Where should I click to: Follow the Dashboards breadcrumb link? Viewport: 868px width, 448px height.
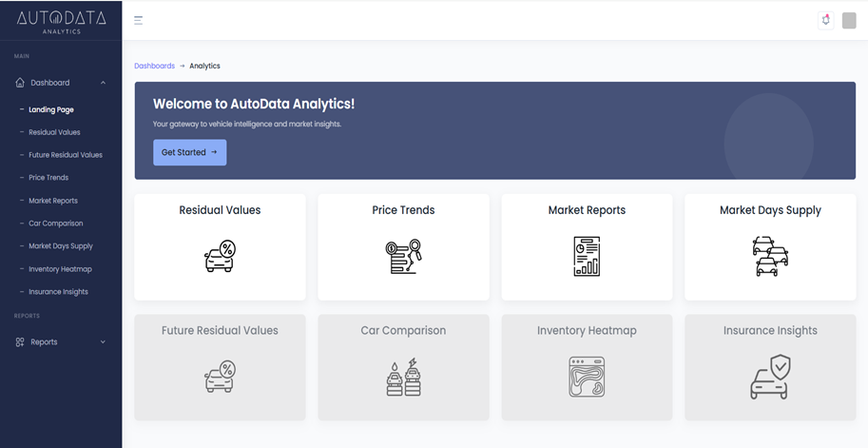tap(154, 66)
